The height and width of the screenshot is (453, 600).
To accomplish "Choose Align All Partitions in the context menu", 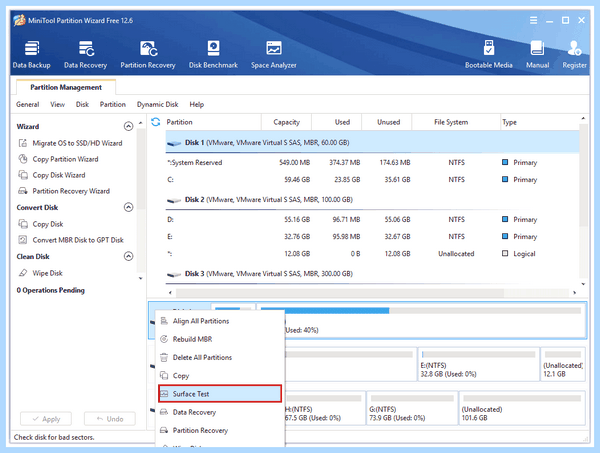I will coord(220,321).
